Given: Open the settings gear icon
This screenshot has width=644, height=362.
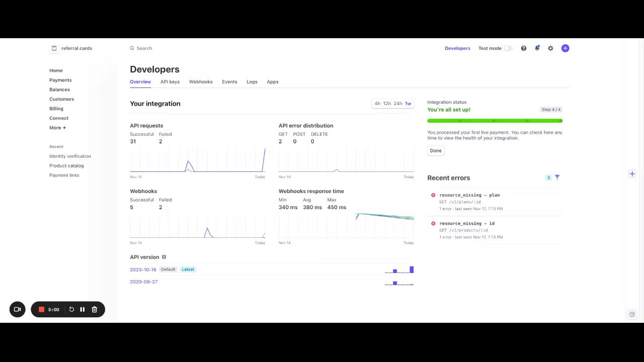Looking at the screenshot, I should (x=550, y=48).
